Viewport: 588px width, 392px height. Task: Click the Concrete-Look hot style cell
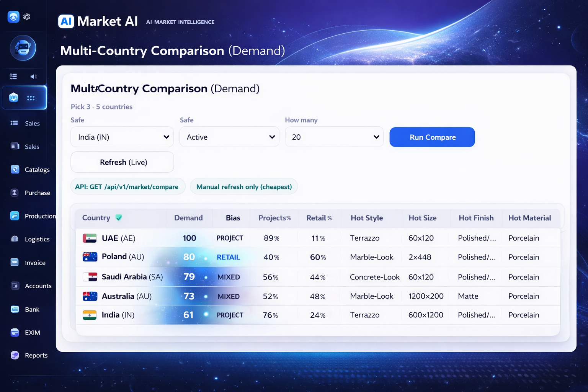tap(374, 277)
